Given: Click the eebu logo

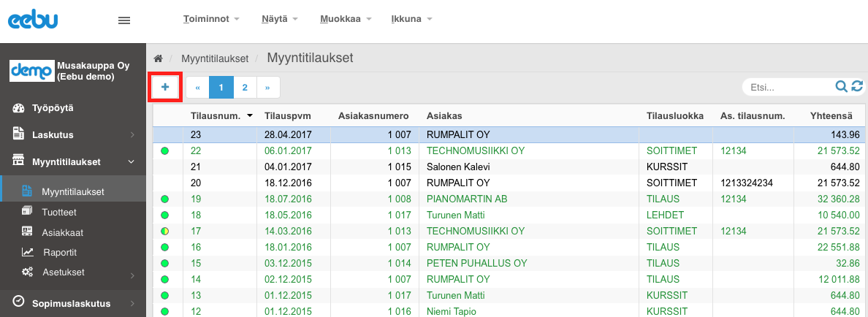Looking at the screenshot, I should pyautogui.click(x=33, y=21).
